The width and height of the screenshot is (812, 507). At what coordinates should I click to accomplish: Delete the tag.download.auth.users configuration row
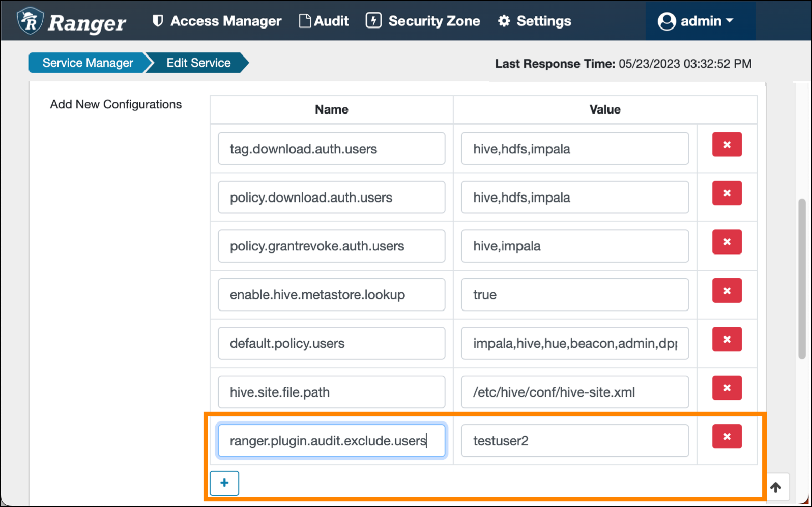727,145
